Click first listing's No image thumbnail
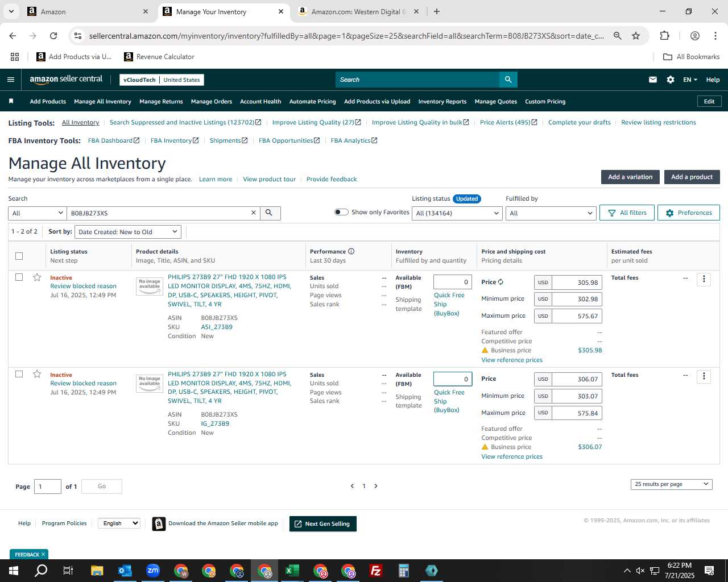Screen dimensions: 728x582 (150, 286)
